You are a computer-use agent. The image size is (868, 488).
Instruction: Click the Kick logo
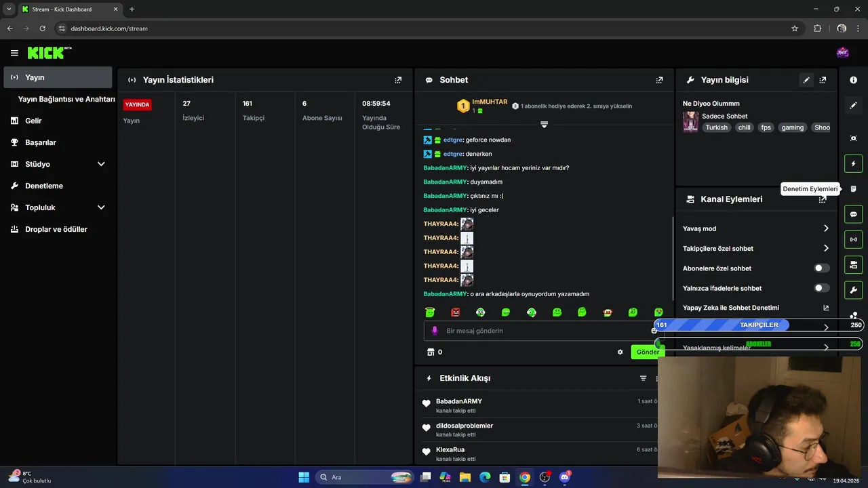[49, 53]
